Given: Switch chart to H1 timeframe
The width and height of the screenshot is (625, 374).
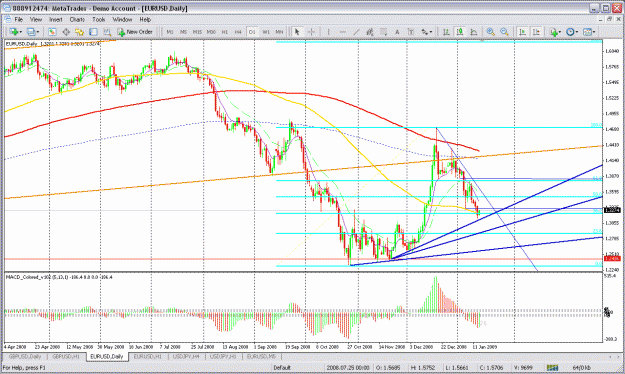Looking at the screenshot, I should (225, 32).
